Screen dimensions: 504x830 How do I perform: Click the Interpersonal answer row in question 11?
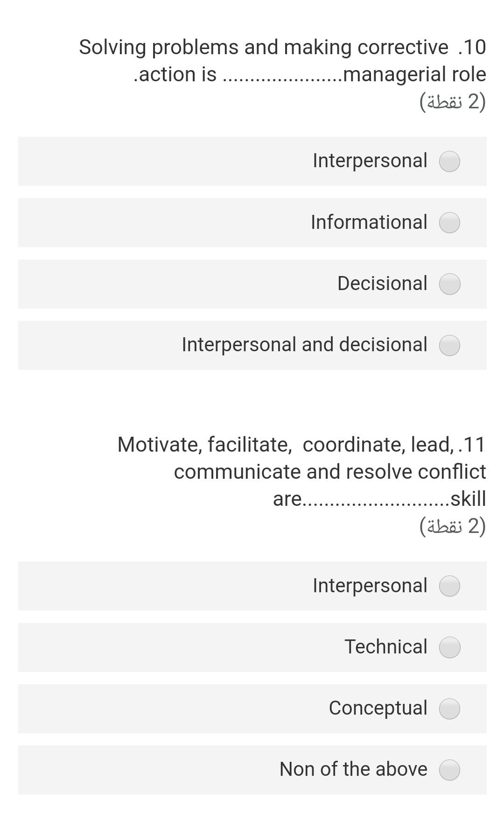click(x=252, y=587)
